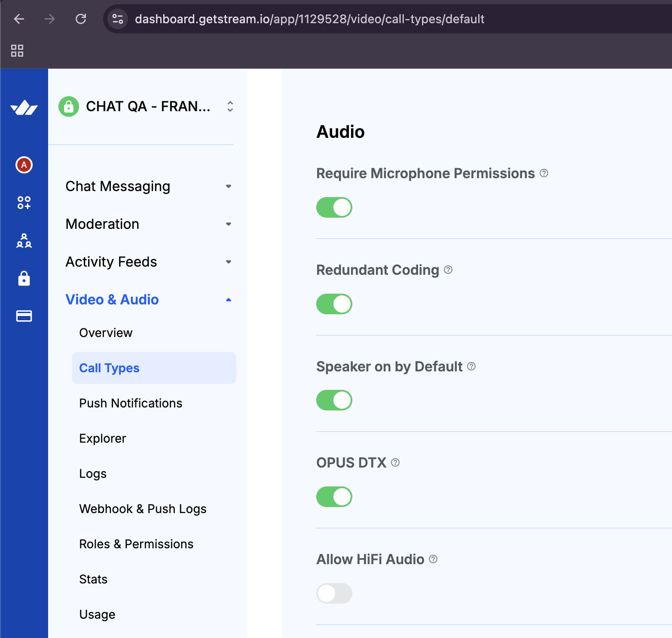Image resolution: width=672 pixels, height=638 pixels.
Task: Select Push Notifications in the sidebar
Action: pos(131,403)
